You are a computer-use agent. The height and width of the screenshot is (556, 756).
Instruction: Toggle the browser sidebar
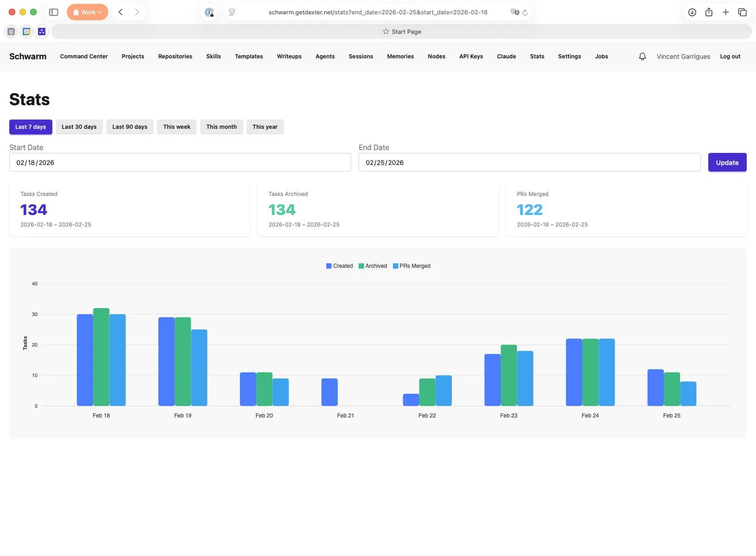pyautogui.click(x=54, y=12)
